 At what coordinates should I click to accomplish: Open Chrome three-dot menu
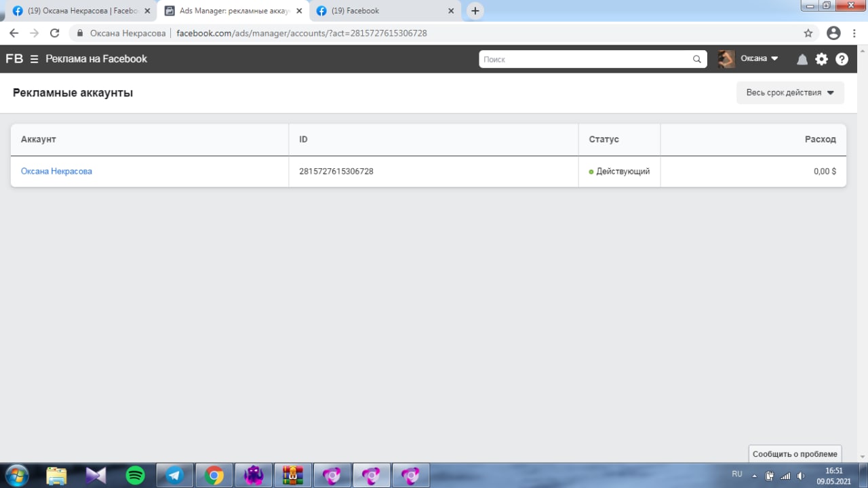855,33
